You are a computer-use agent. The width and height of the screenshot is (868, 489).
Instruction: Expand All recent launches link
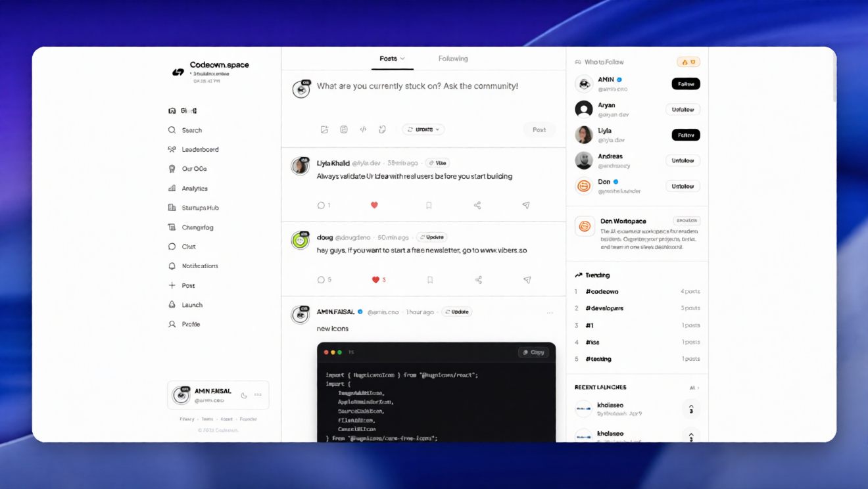pos(694,388)
